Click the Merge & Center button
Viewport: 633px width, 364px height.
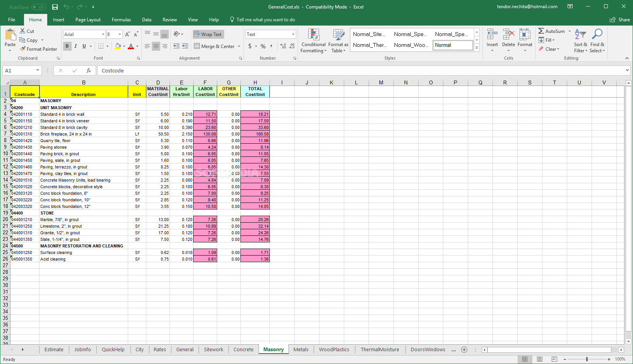pyautogui.click(x=214, y=46)
